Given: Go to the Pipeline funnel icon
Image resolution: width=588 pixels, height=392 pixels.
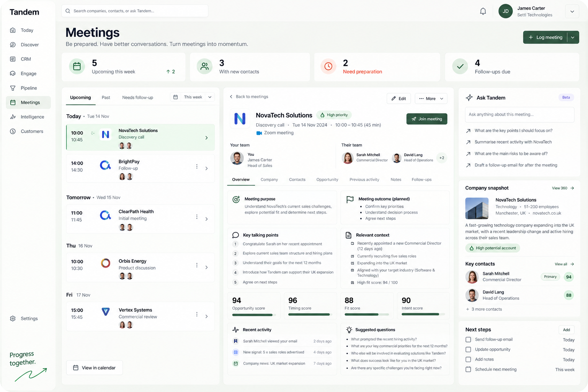Looking at the screenshot, I should tap(13, 88).
